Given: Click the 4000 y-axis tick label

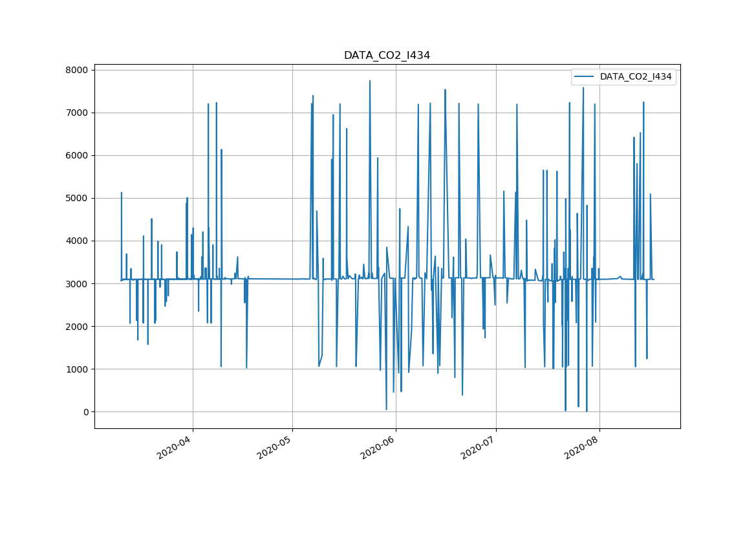Looking at the screenshot, I should (x=76, y=241).
